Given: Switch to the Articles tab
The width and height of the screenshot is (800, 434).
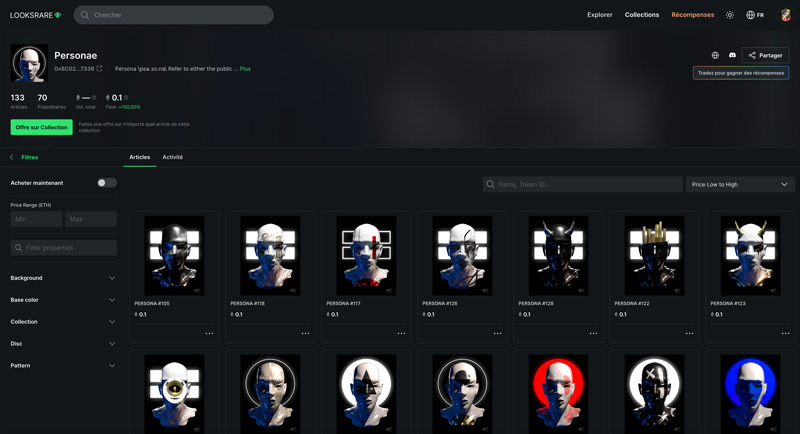Looking at the screenshot, I should pos(139,157).
